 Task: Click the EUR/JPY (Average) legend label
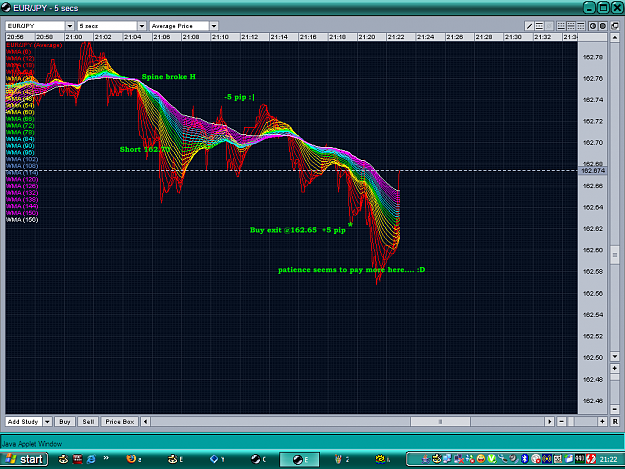(34, 45)
